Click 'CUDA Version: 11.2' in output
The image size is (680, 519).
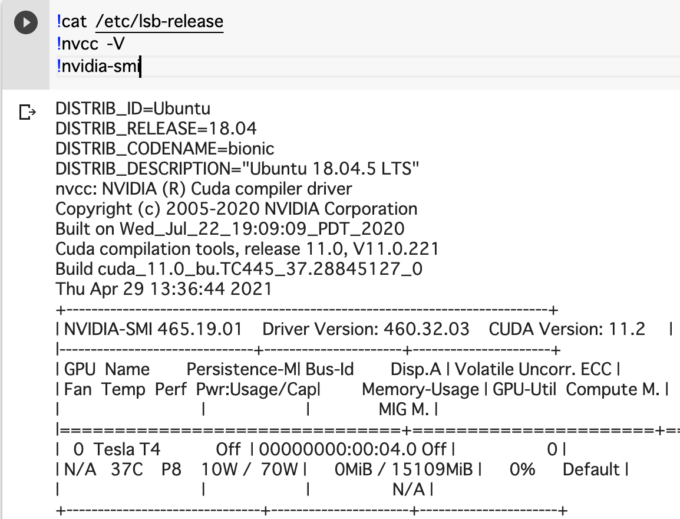(567, 329)
